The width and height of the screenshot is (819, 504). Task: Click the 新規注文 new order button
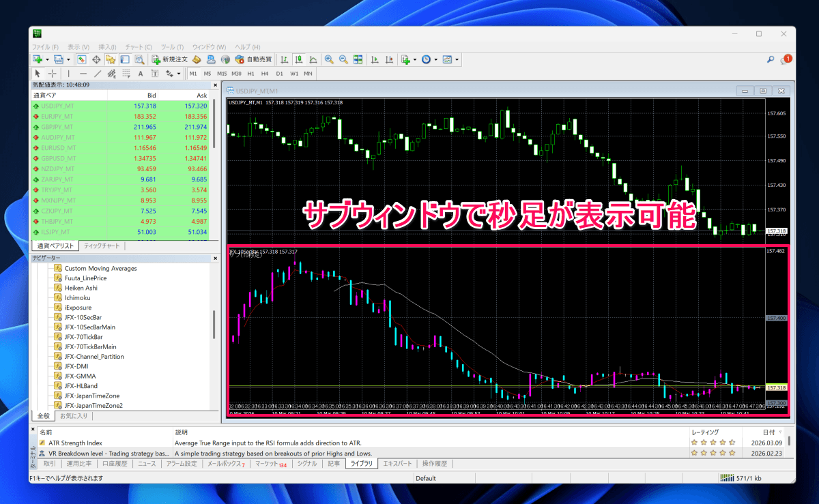[173, 60]
